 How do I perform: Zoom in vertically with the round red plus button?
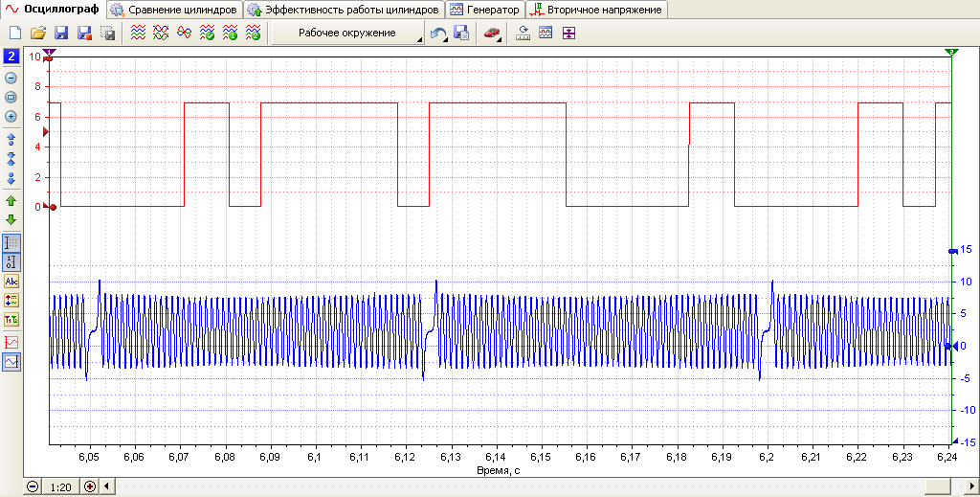coord(11,116)
